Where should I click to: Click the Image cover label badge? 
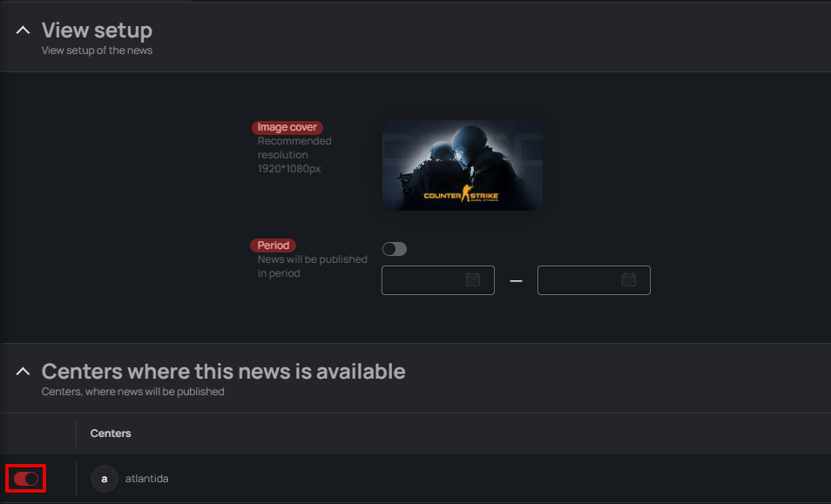click(287, 127)
